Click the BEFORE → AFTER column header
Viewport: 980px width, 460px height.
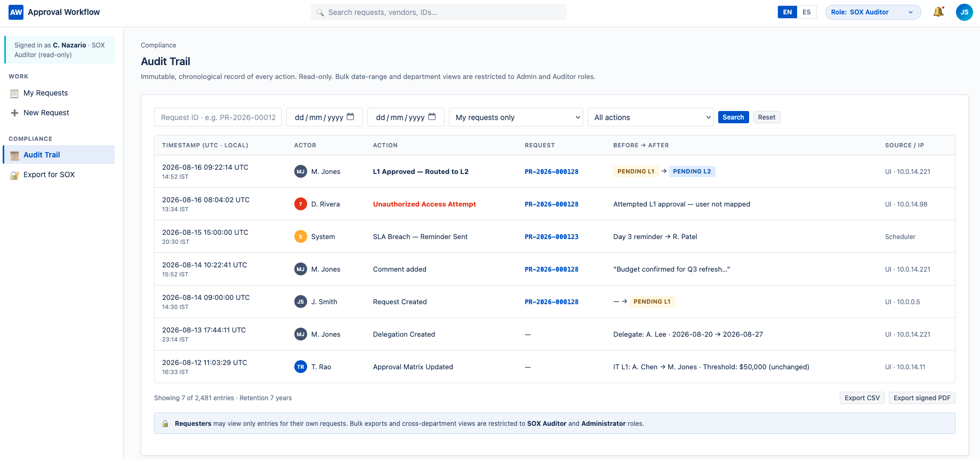641,145
